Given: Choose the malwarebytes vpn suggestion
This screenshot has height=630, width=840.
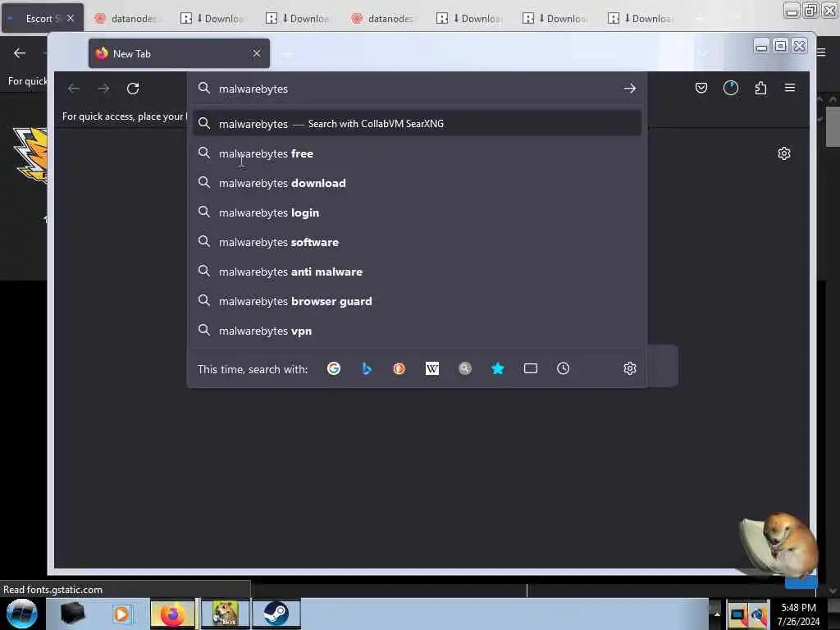Looking at the screenshot, I should 418,331.
